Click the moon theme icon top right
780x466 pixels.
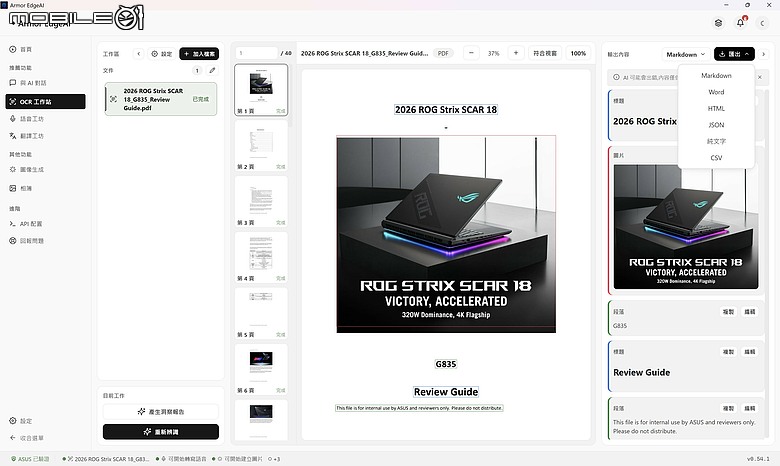point(762,23)
